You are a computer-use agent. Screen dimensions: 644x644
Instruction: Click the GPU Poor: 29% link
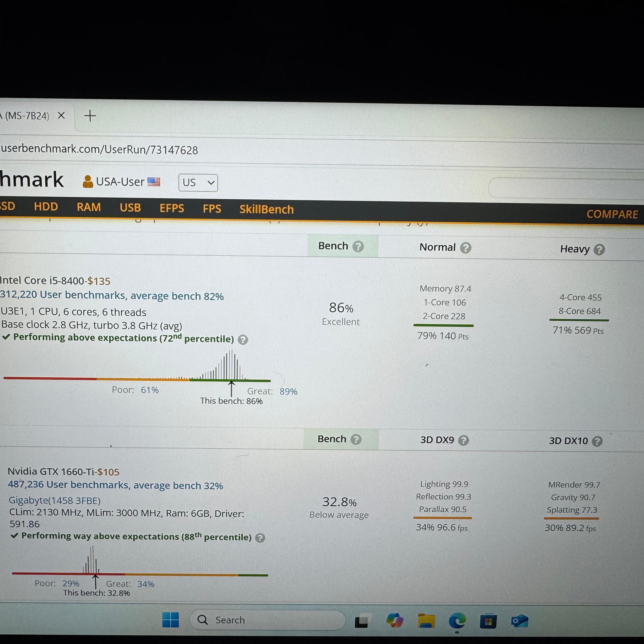(x=57, y=583)
